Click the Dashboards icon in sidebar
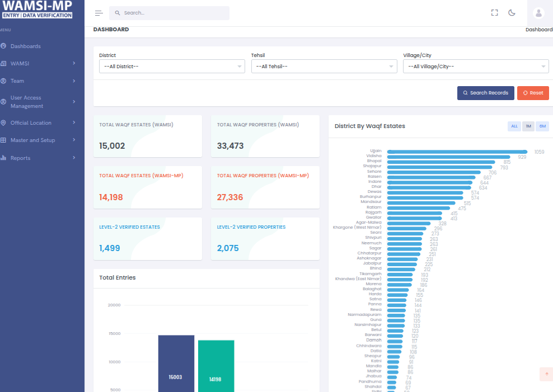This screenshot has height=392, width=553. click(4, 46)
